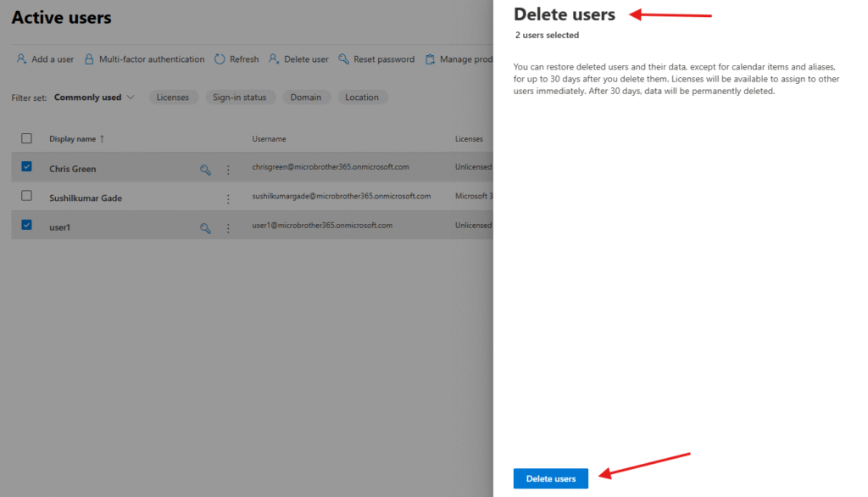Confirm with the blue Delete users button
The image size is (868, 497).
[x=550, y=478]
